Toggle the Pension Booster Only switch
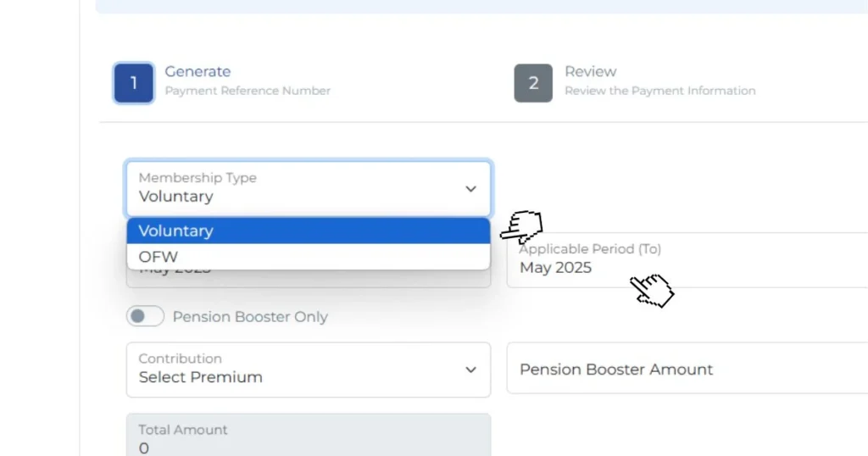This screenshot has height=456, width=868. pos(145,316)
